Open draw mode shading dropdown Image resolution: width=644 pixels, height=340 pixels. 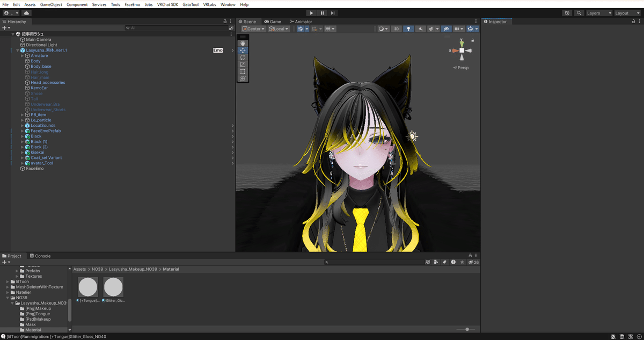[x=383, y=29]
